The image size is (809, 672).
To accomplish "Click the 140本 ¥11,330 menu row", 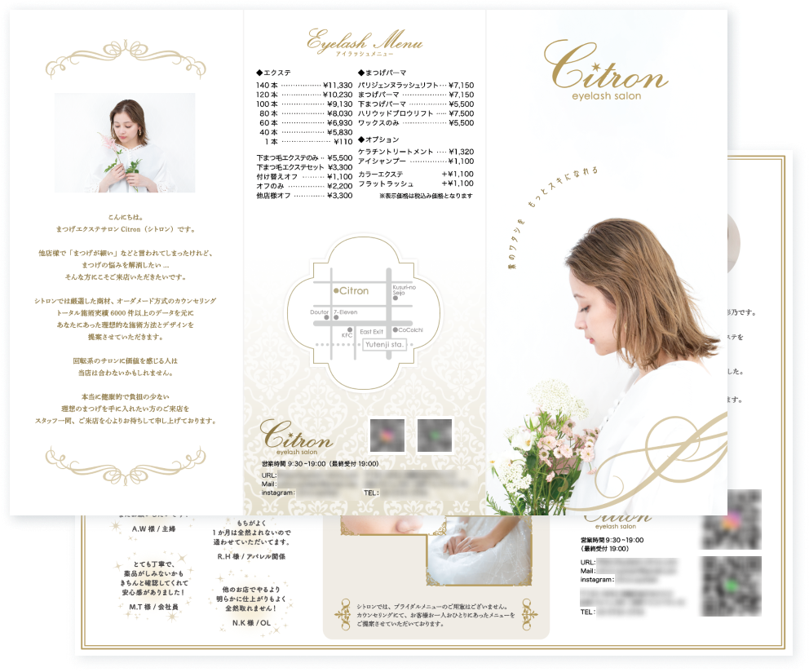I will (x=304, y=85).
